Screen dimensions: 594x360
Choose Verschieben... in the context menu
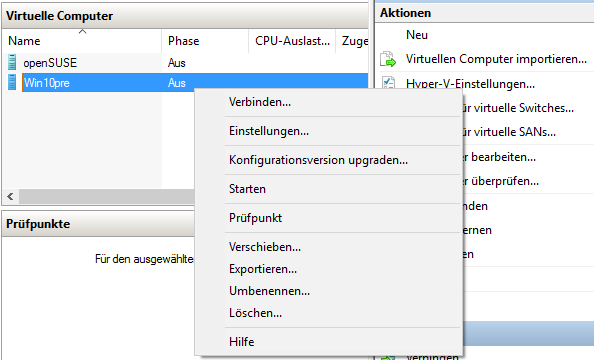pos(265,247)
